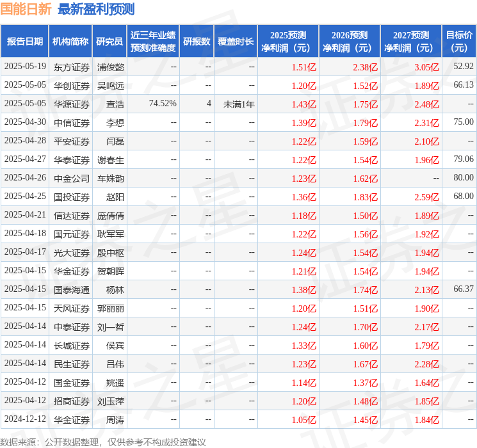
Task: Click the 东方证券 institution cell
Action: click(x=72, y=67)
